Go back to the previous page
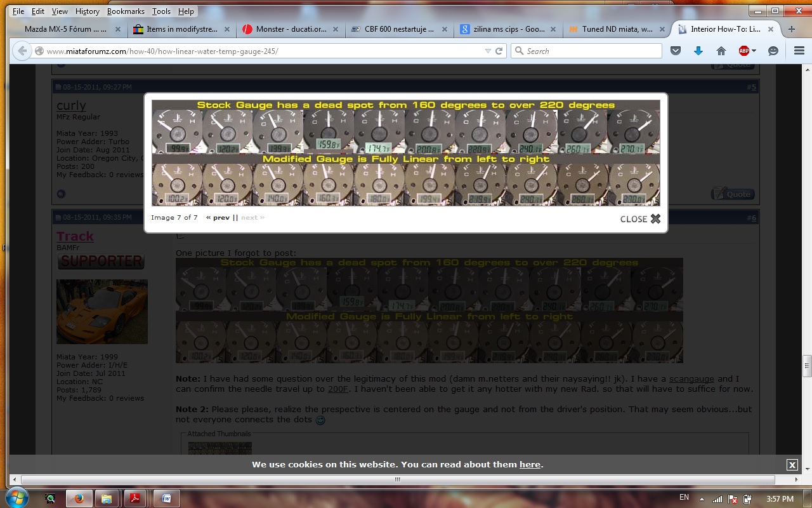The height and width of the screenshot is (508, 812). point(22,51)
